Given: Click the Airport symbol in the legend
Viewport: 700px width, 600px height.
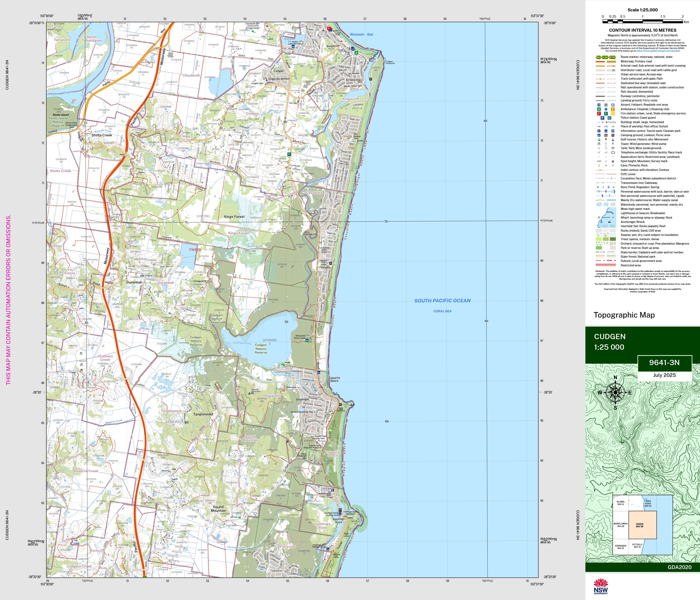Looking at the screenshot, I should coord(599,105).
